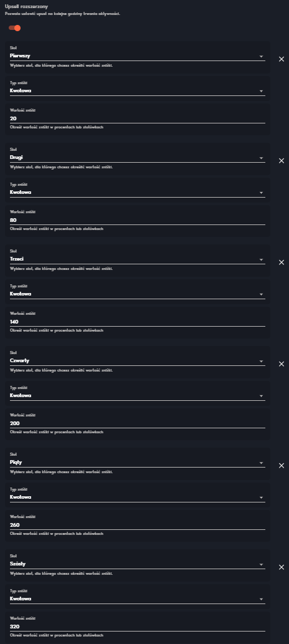Disable the Upsell rozszerzony switch
Viewport: 289px width, 644px height.
click(14, 28)
